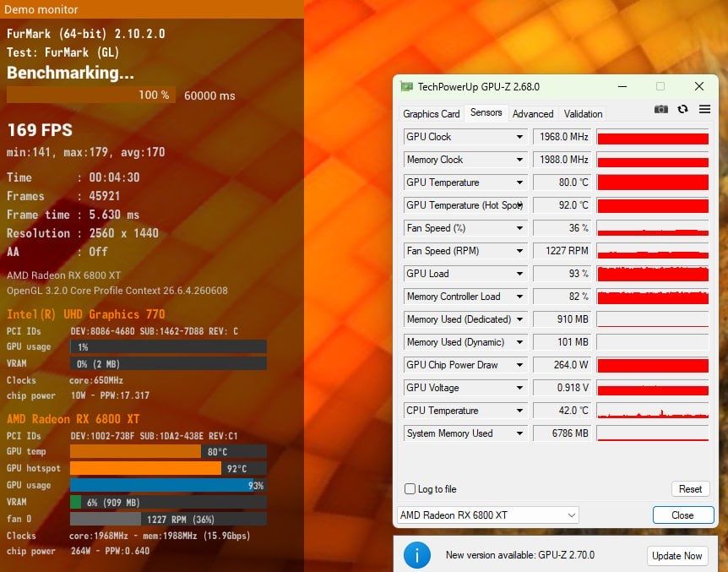Click the blue AMD GPU usage 93% bar
Viewport: 728px width, 572px height.
[168, 485]
